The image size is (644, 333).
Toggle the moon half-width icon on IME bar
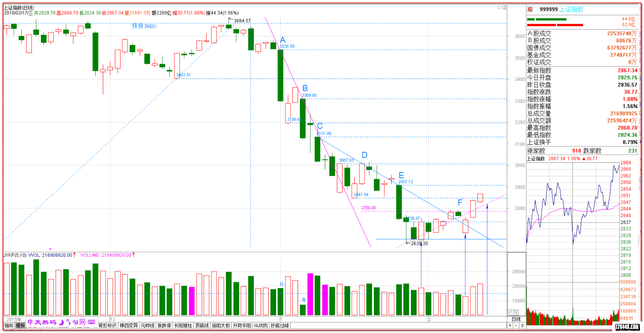(x=61, y=322)
